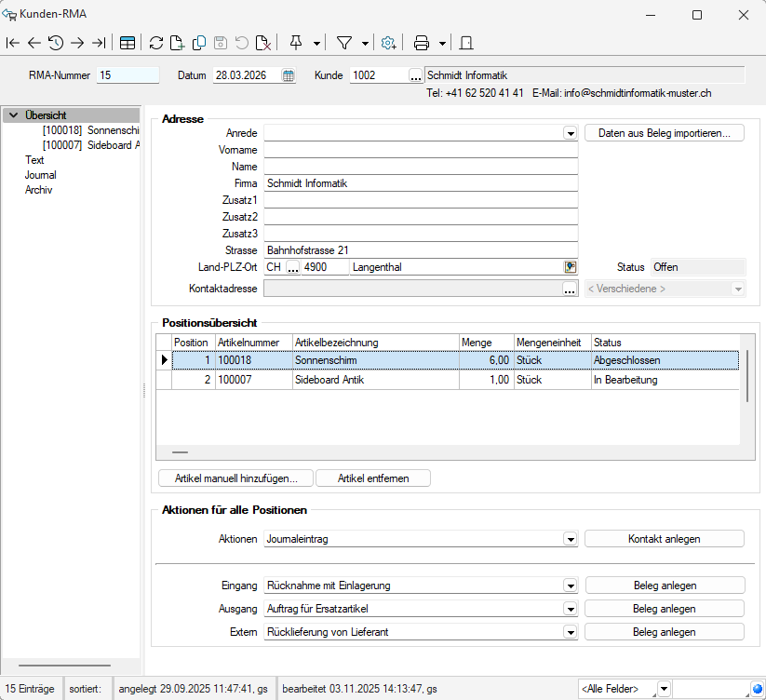Open the Archiv tree entry
This screenshot has width=766, height=700.
pos(38,190)
